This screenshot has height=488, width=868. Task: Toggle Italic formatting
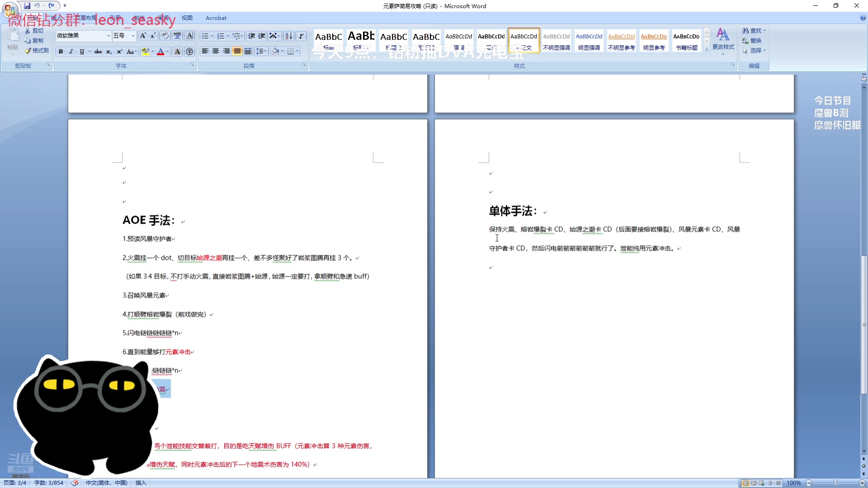[71, 52]
